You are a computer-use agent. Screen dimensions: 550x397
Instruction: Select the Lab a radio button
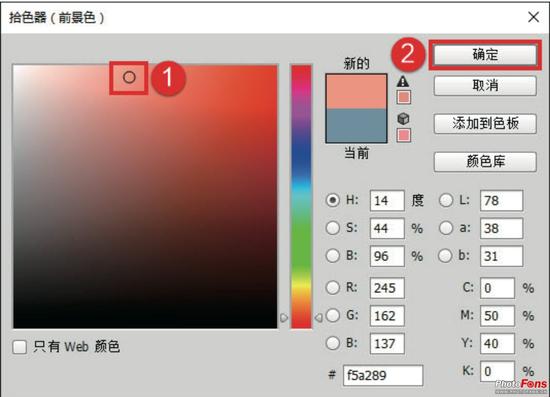pyautogui.click(x=446, y=228)
